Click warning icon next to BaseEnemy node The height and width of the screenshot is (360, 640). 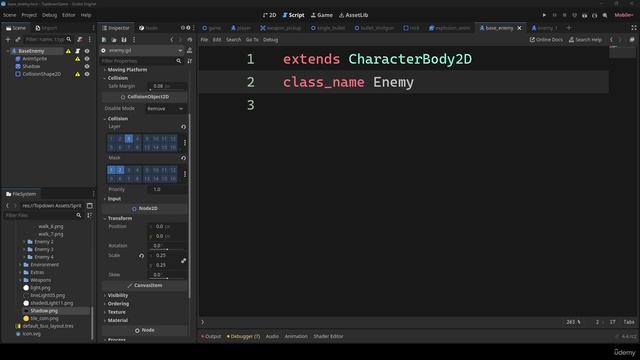tap(68, 51)
